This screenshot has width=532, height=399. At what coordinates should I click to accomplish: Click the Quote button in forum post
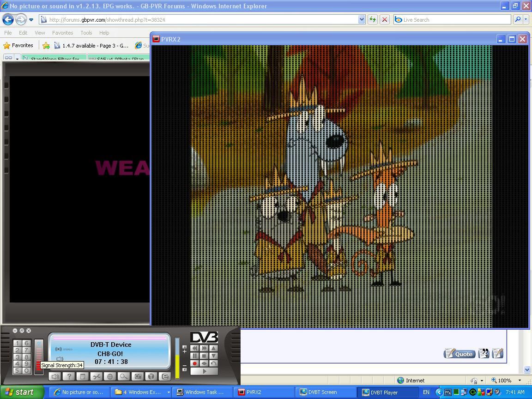(459, 354)
